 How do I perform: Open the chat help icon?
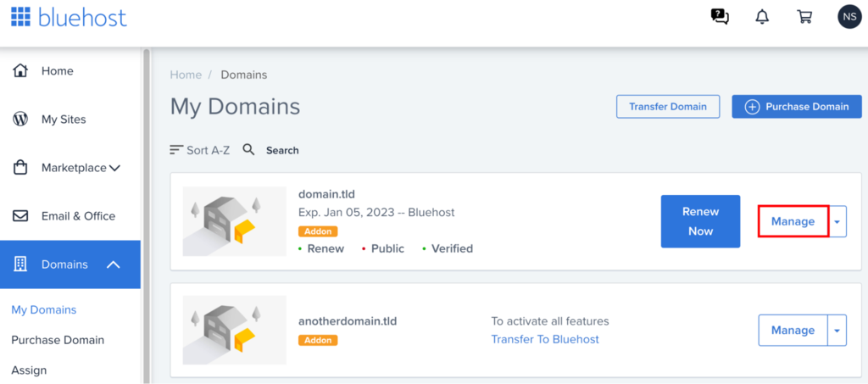click(720, 17)
